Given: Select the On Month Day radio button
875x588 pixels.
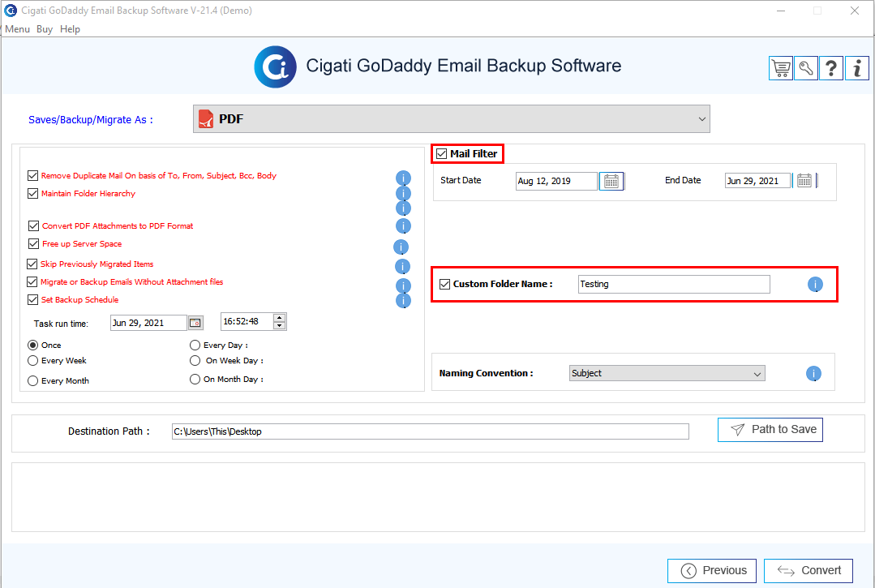Looking at the screenshot, I should (x=195, y=380).
